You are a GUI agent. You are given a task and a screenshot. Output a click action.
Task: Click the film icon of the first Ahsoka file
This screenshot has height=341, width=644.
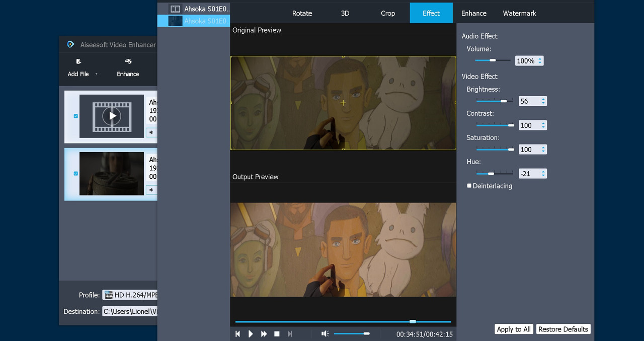(175, 9)
